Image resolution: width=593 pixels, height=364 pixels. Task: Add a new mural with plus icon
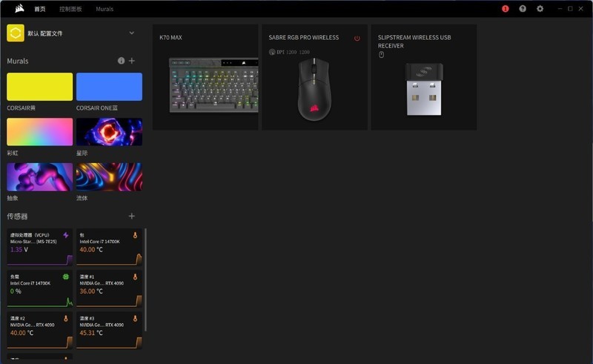(x=132, y=61)
